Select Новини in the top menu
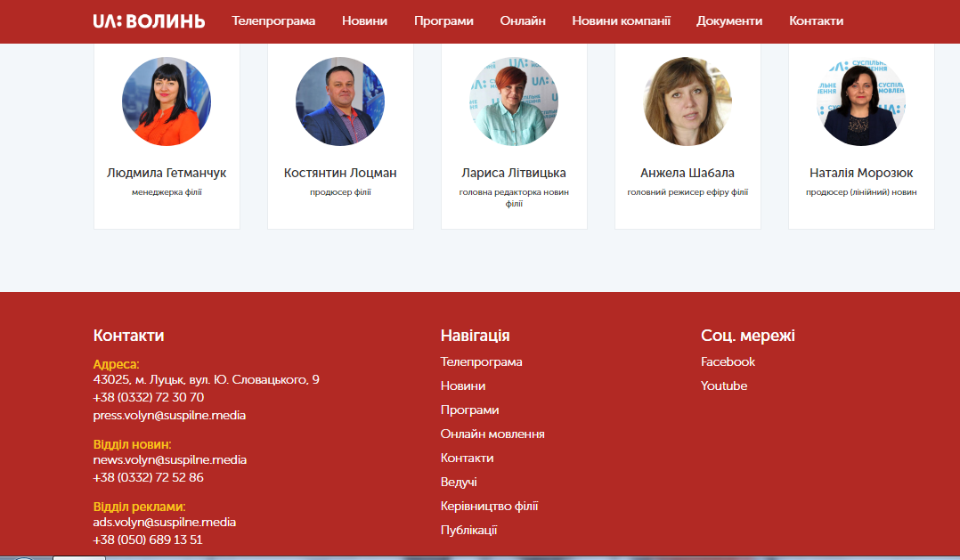960x560 pixels. 364,20
